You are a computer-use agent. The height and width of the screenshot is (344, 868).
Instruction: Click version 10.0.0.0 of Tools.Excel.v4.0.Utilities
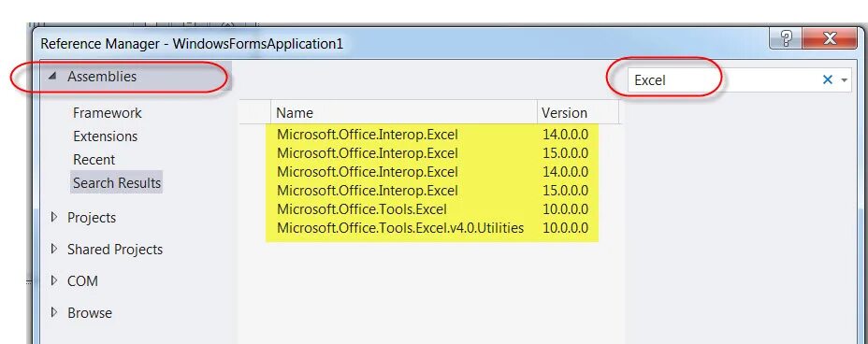[565, 228]
